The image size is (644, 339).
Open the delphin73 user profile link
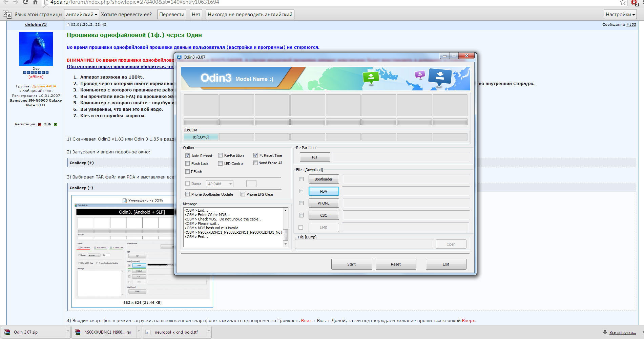click(36, 24)
